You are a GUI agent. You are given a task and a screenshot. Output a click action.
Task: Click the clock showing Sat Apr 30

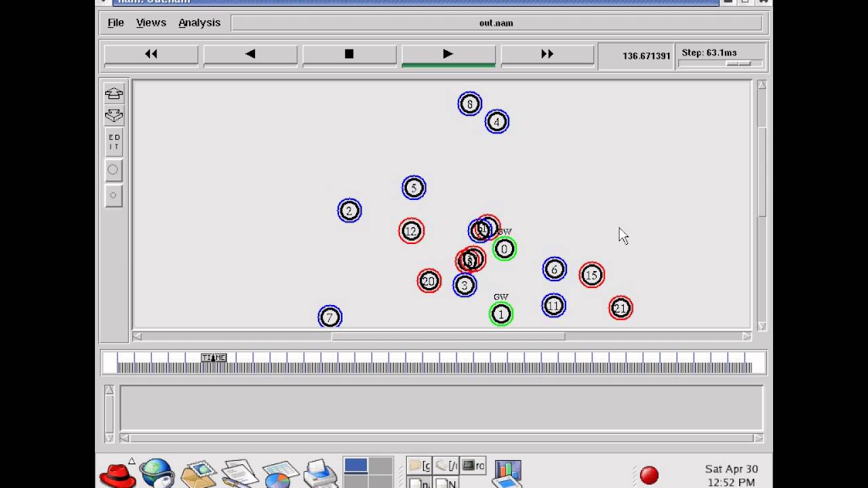tap(731, 475)
